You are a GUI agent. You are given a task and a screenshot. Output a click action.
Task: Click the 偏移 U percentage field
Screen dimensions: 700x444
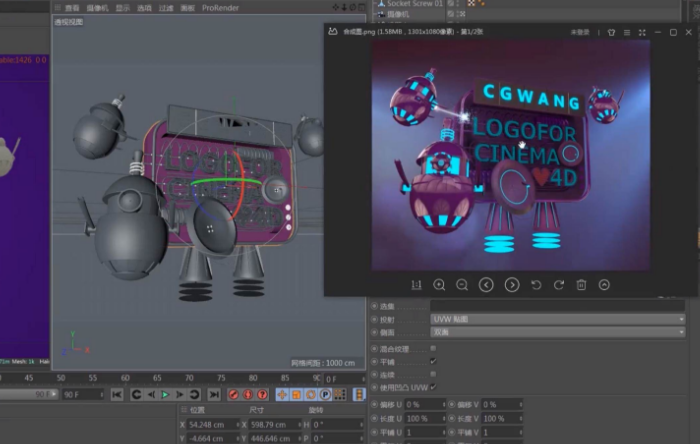click(x=426, y=404)
